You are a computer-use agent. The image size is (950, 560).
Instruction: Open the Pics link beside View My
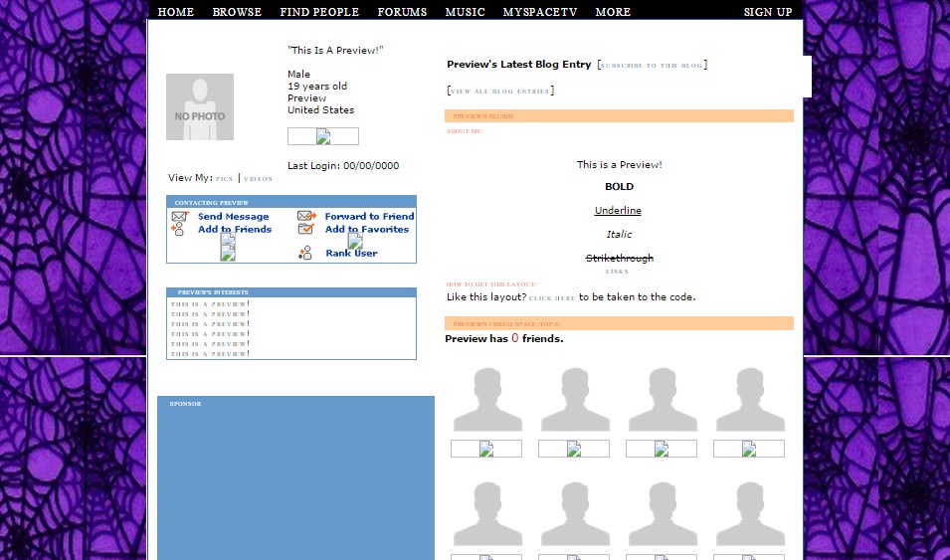click(x=225, y=179)
